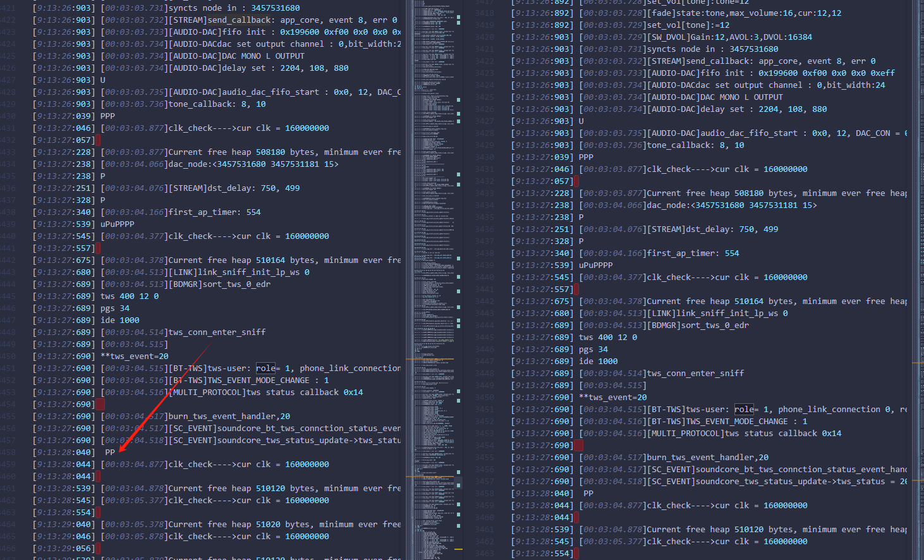Click line number 3430 in right pane gutter
This screenshot has width=924, height=560.
click(484, 157)
